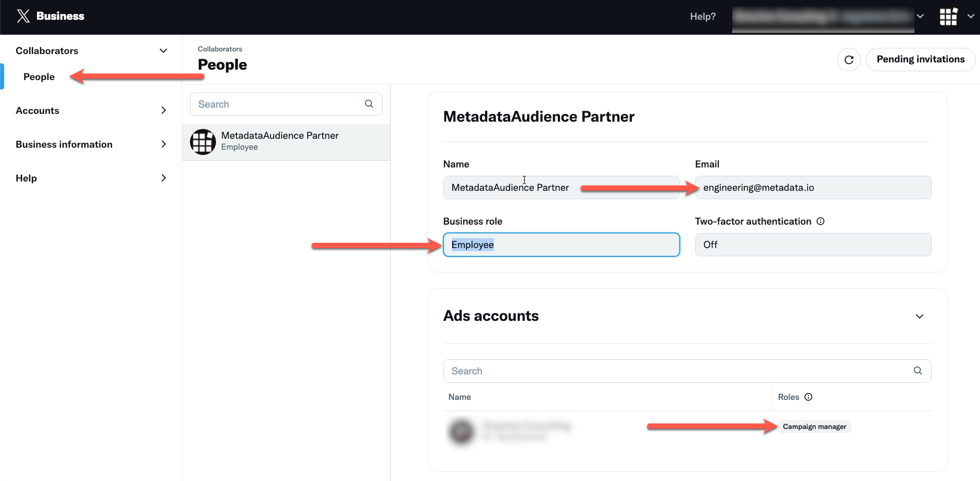Open Pending invitations

pos(920,60)
